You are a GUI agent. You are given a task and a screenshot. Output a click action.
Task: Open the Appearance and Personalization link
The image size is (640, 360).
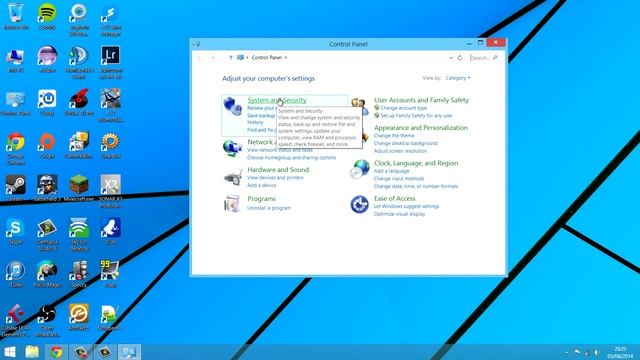point(421,128)
